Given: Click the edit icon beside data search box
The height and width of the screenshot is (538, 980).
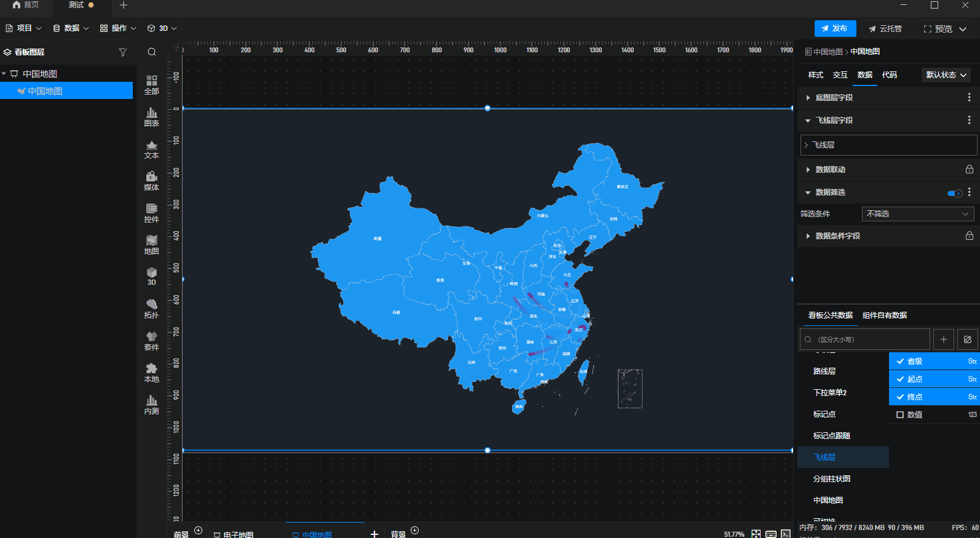Looking at the screenshot, I should (967, 339).
